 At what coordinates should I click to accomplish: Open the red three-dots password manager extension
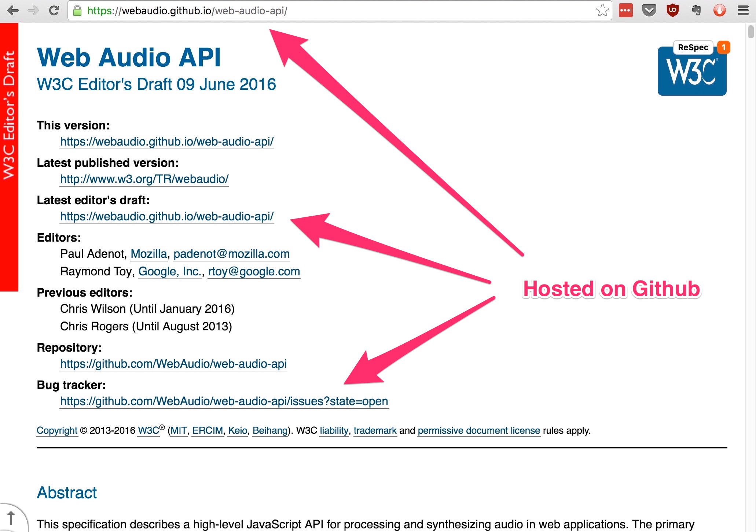(626, 10)
